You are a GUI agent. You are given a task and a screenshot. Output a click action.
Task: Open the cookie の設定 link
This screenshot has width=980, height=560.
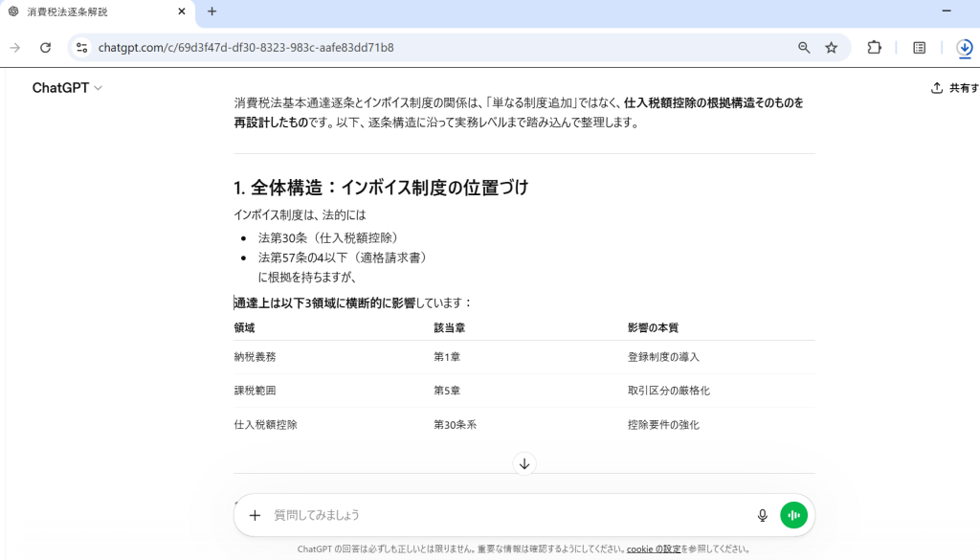pos(654,549)
